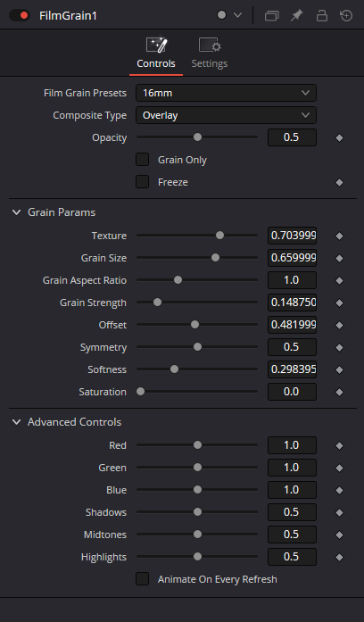
Task: Adjust the Red channel slider
Action: [x=197, y=445]
